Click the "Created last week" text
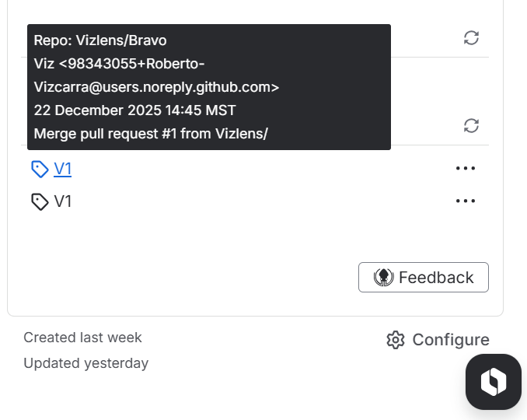The height and width of the screenshot is (420, 527). click(x=82, y=338)
